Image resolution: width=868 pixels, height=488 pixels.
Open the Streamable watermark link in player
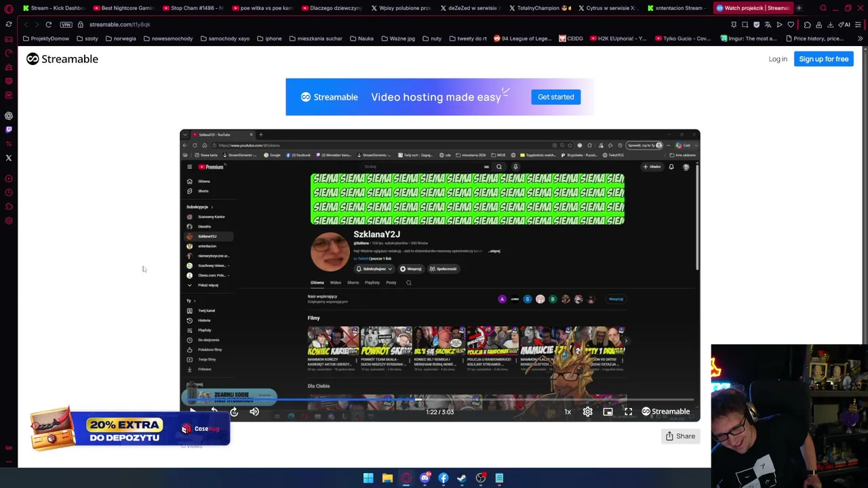tap(666, 411)
